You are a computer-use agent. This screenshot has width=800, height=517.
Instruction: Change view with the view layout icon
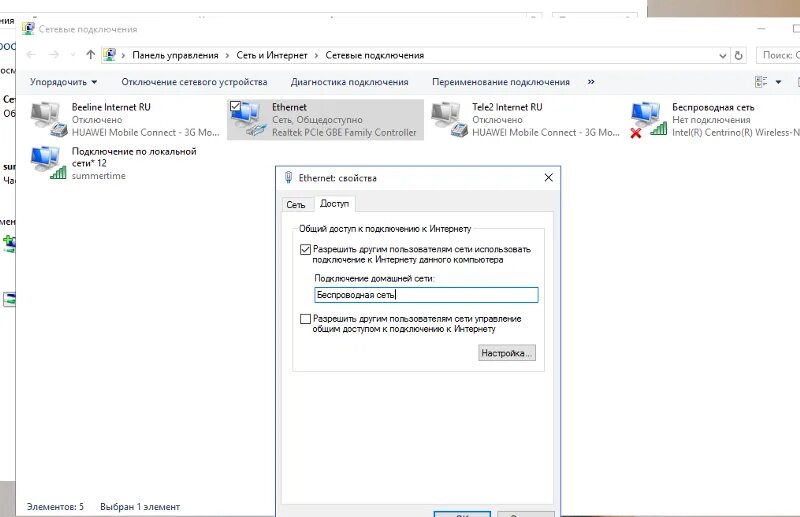pos(761,82)
